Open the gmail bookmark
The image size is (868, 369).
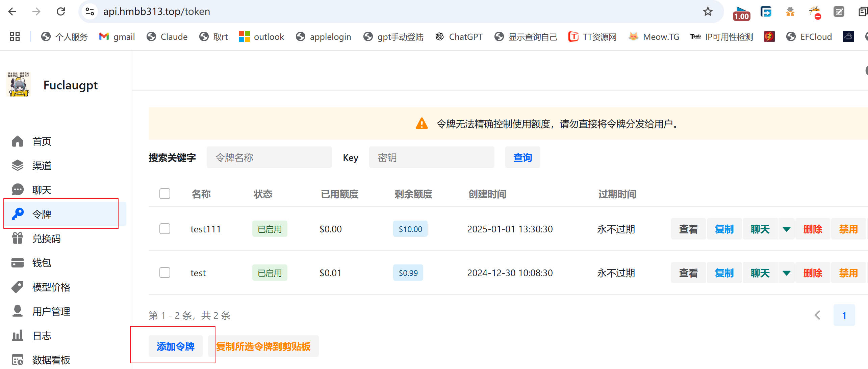pyautogui.click(x=117, y=36)
